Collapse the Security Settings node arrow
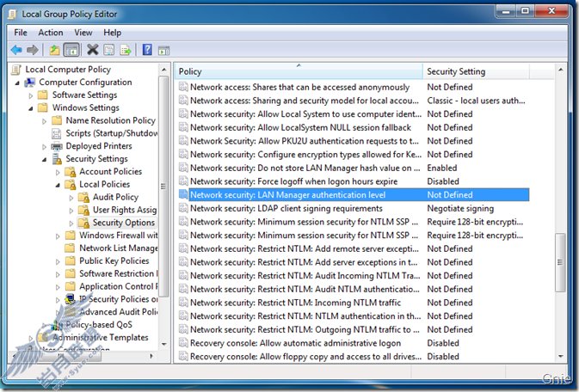Screen dimensions: 579x392 click(x=44, y=159)
